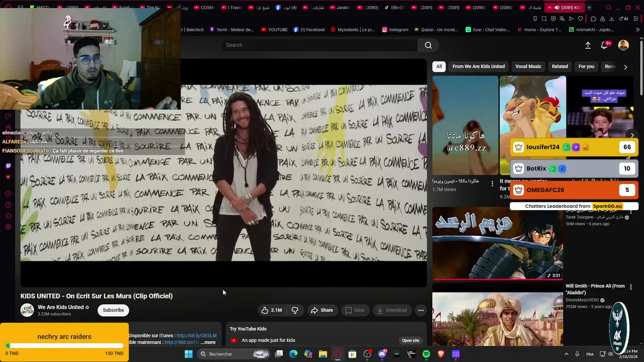Click the YouTube search magnifier button
Viewport: 644px width, 362px height.
pos(428,45)
